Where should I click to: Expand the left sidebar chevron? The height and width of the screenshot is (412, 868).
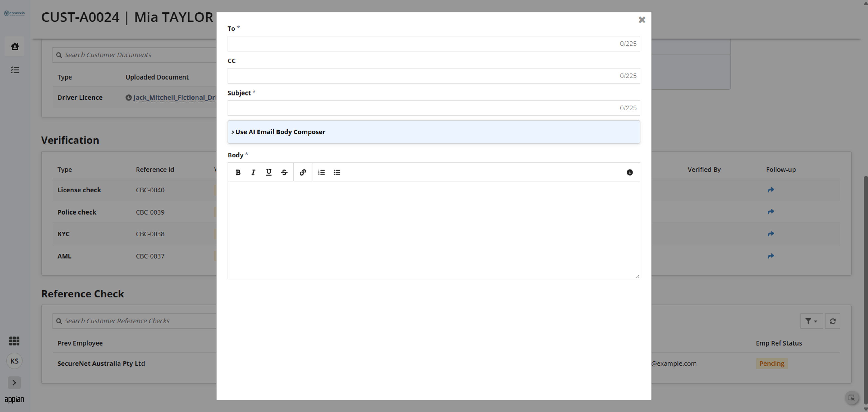tap(14, 383)
